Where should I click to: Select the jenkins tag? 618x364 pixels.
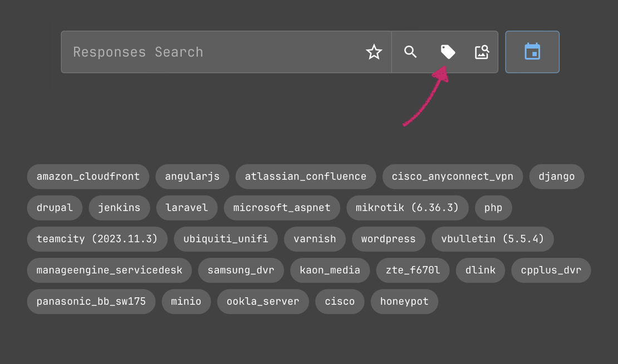point(119,208)
